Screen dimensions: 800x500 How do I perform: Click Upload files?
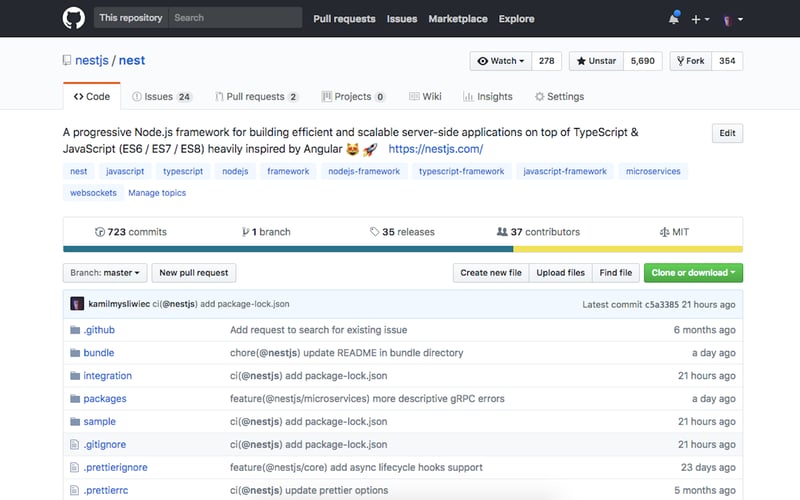[x=560, y=273]
